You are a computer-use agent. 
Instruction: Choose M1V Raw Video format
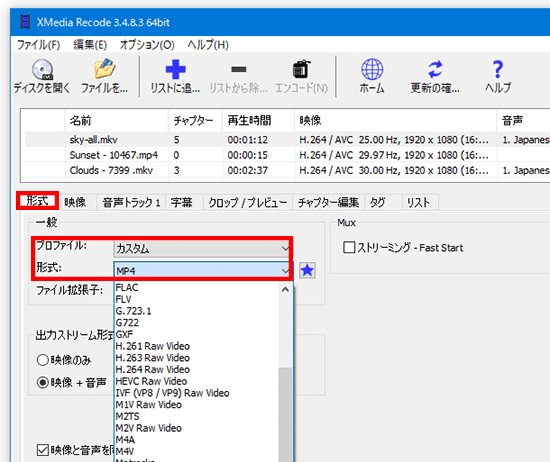pyautogui.click(x=197, y=404)
